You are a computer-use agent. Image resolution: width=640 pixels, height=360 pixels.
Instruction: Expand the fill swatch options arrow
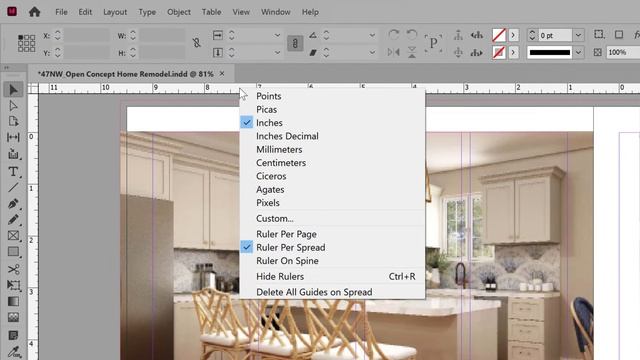pyautogui.click(x=513, y=35)
